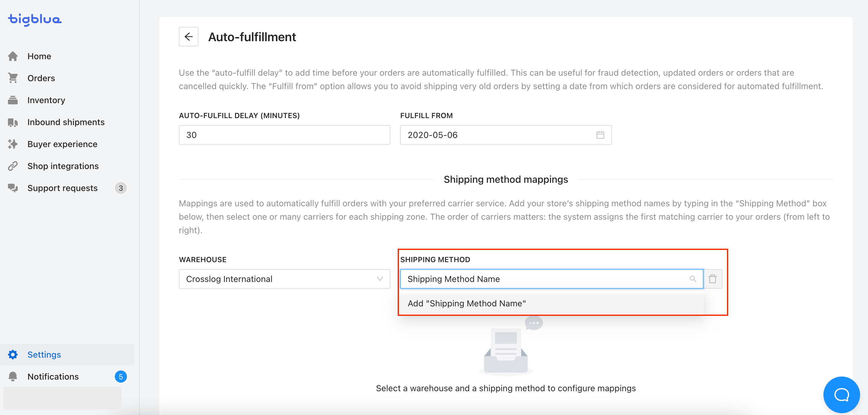Image resolution: width=868 pixels, height=415 pixels.
Task: Click the Shipping Method Name search field
Action: (552, 279)
